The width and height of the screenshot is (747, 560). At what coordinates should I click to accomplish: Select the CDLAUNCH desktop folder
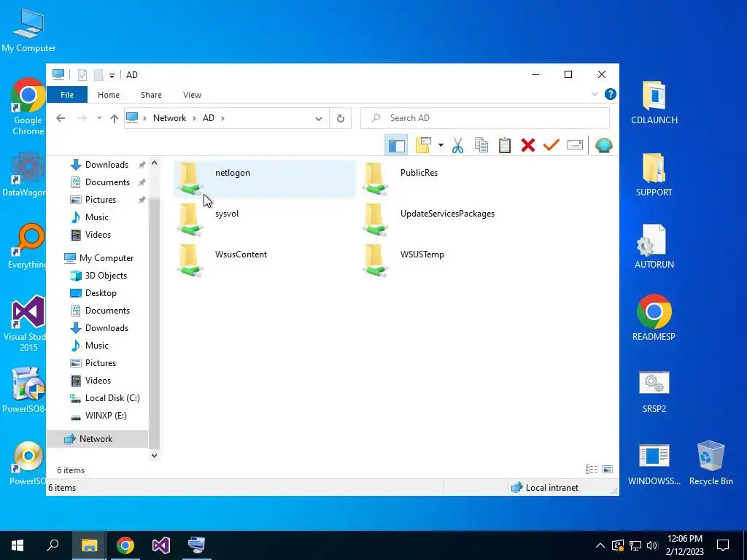click(x=654, y=103)
